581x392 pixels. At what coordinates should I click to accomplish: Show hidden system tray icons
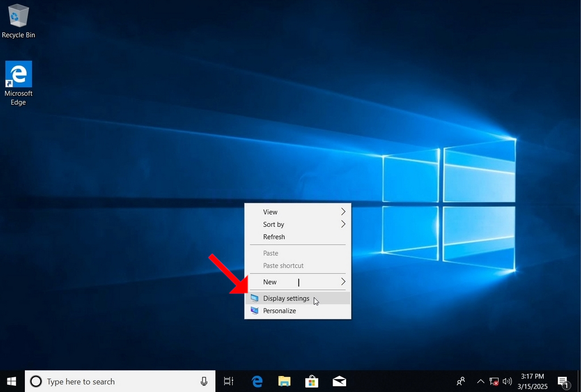[x=480, y=381]
